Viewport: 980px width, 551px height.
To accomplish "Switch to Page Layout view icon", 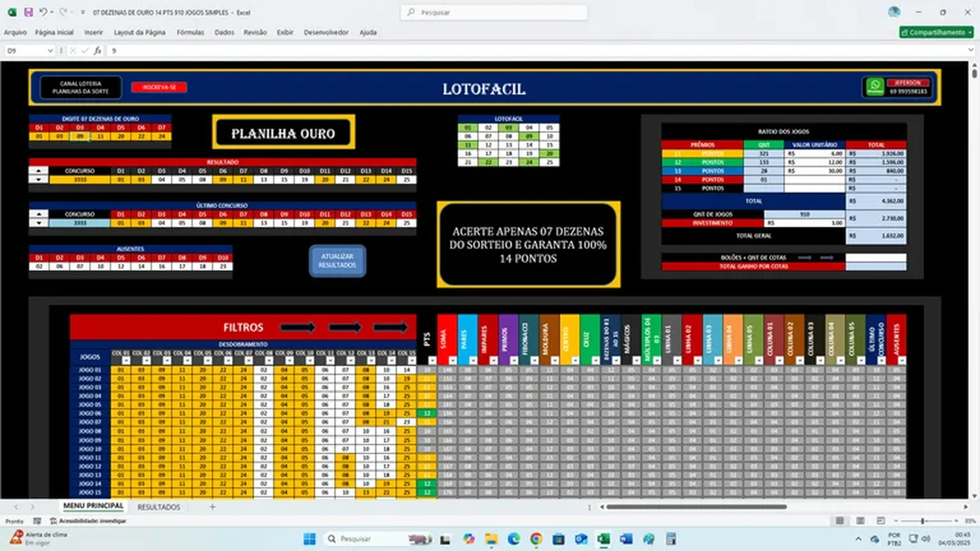I will click(x=860, y=521).
